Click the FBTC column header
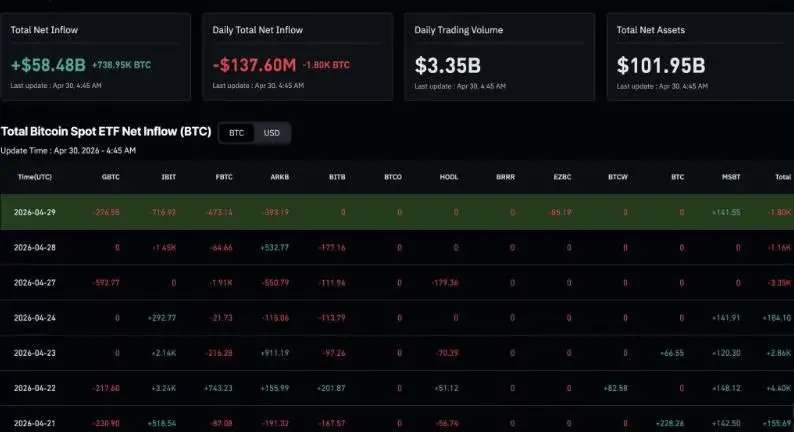The width and height of the screenshot is (794, 432). [x=224, y=177]
